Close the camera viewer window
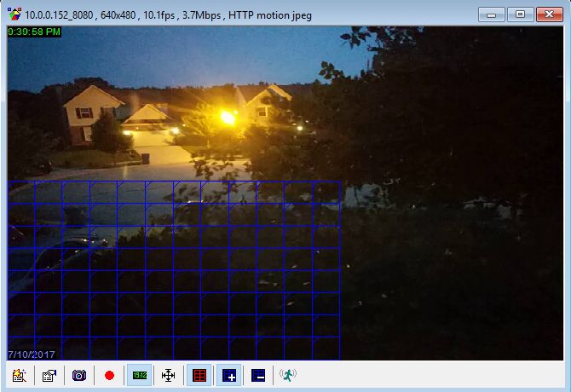Viewport: 571px width, 392px height. point(549,14)
